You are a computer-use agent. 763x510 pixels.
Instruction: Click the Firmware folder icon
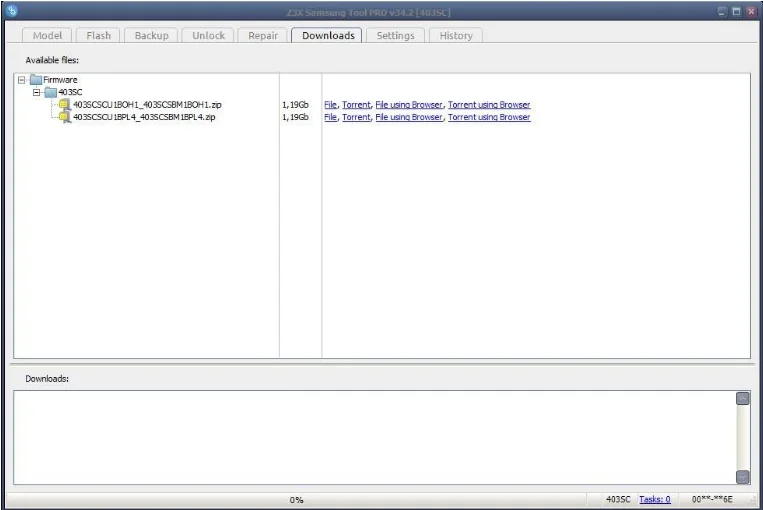click(x=36, y=79)
